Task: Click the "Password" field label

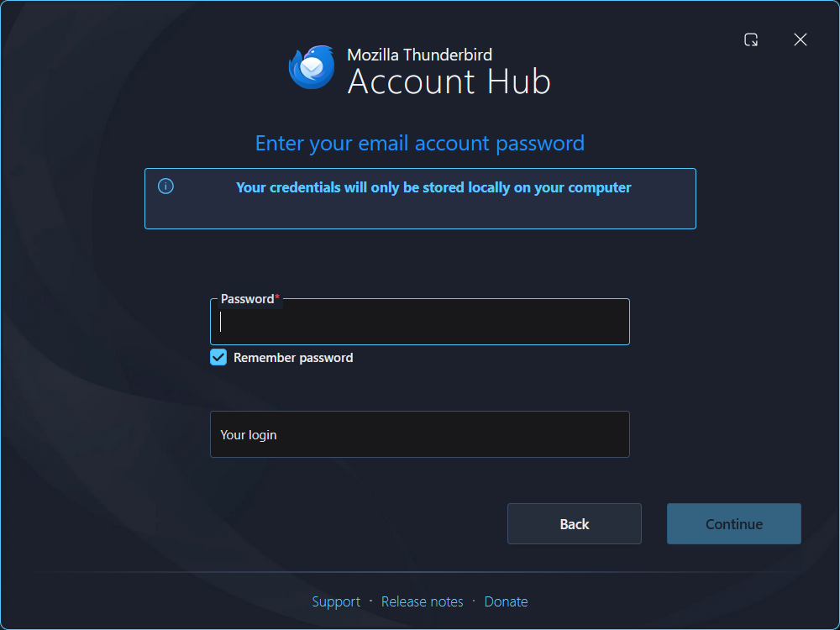Action: point(247,299)
